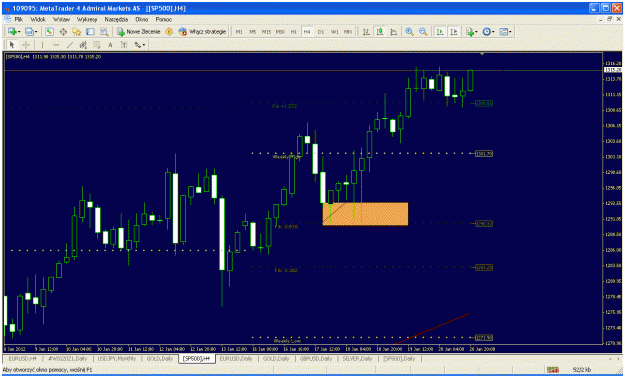625x376 pixels.
Task: Open the Narzędzia menu
Action: 116,19
